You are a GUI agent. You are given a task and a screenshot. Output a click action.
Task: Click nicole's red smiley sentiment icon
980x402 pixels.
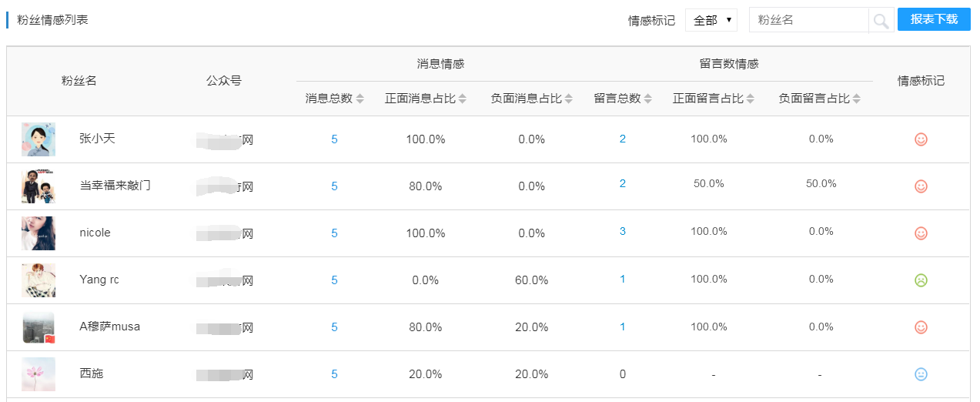pyautogui.click(x=921, y=233)
